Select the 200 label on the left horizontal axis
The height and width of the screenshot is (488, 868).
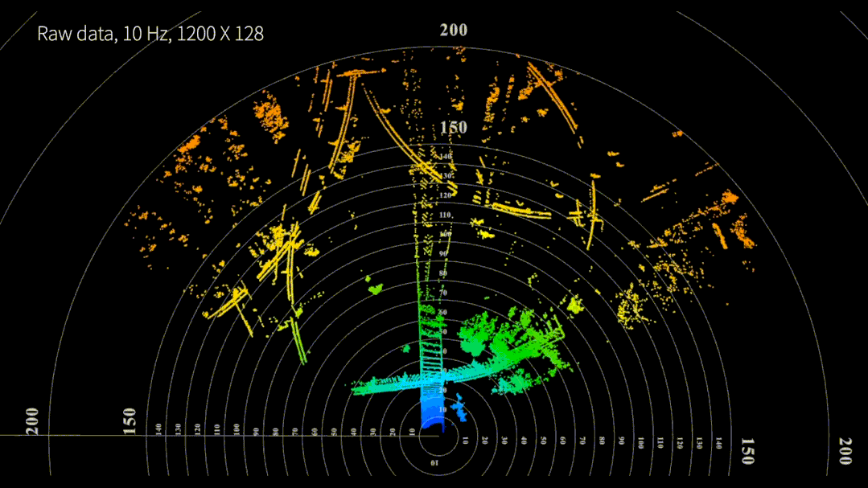[x=32, y=420]
